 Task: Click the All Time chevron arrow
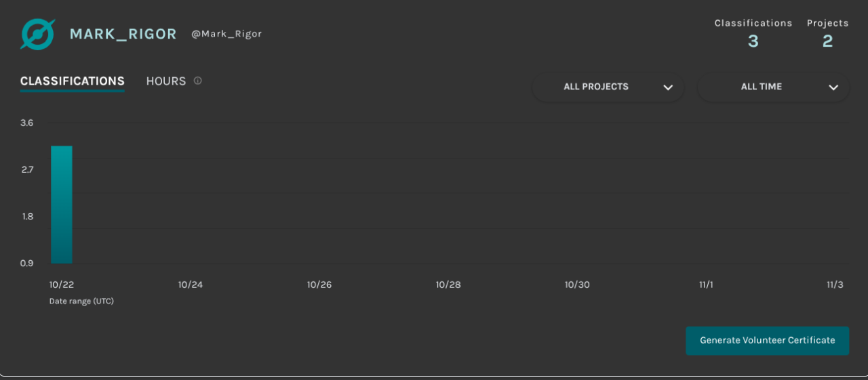click(x=833, y=87)
